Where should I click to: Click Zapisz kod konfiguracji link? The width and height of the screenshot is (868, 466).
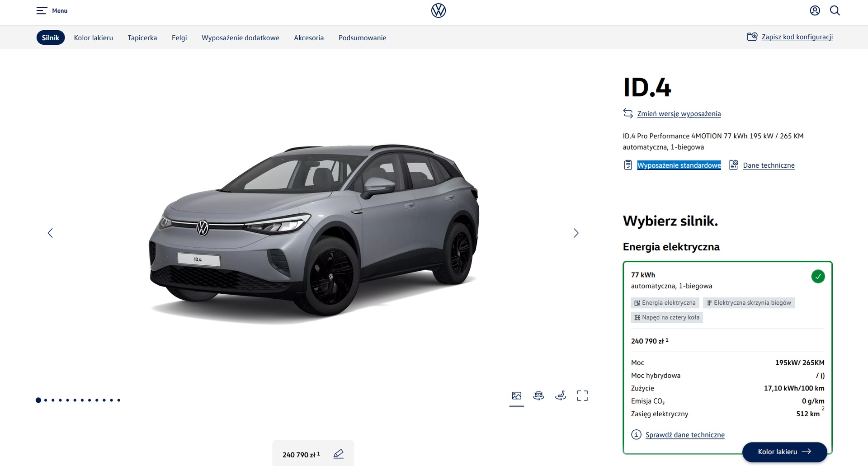(797, 37)
